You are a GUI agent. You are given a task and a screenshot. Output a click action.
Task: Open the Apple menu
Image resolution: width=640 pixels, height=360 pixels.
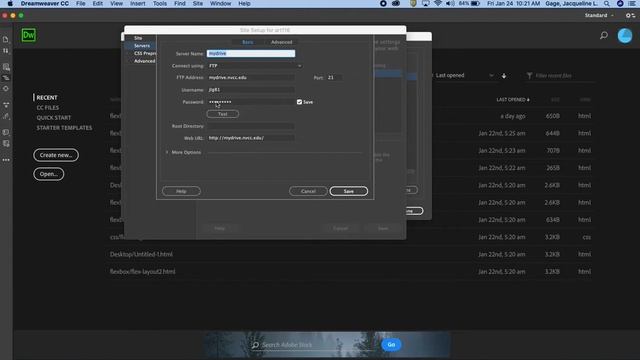tap(10, 4)
